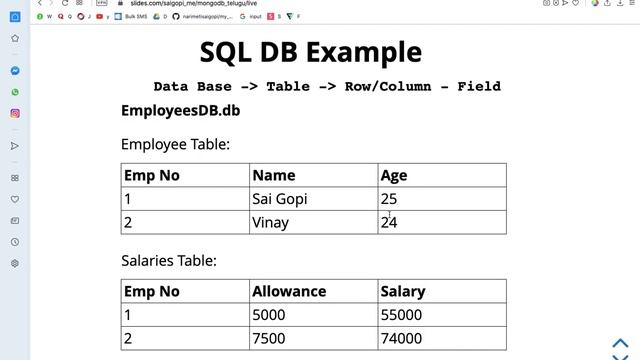Click the 'Data Base -> Table' subtitle line
This screenshot has width=640, height=360.
[327, 87]
